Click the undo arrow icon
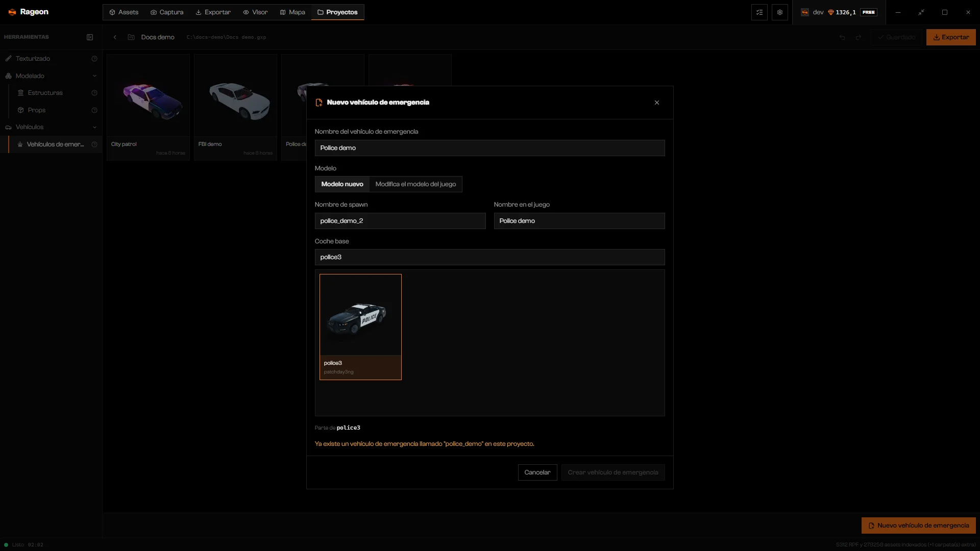The height and width of the screenshot is (551, 980). point(842,37)
